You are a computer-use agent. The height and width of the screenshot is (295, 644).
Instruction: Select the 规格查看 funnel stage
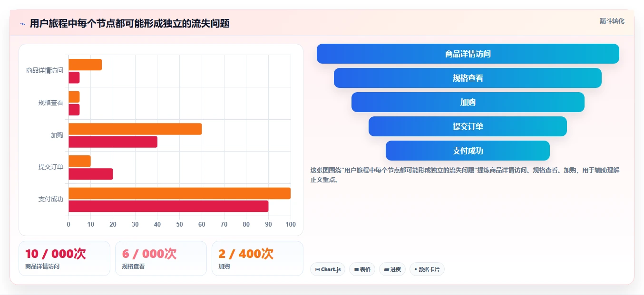point(468,78)
